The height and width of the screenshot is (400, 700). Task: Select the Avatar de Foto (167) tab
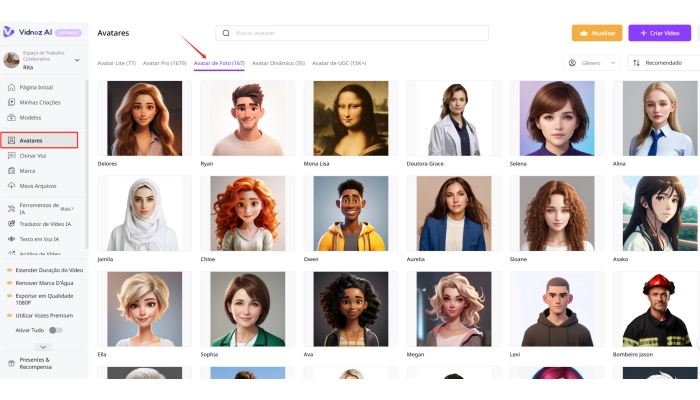[219, 63]
